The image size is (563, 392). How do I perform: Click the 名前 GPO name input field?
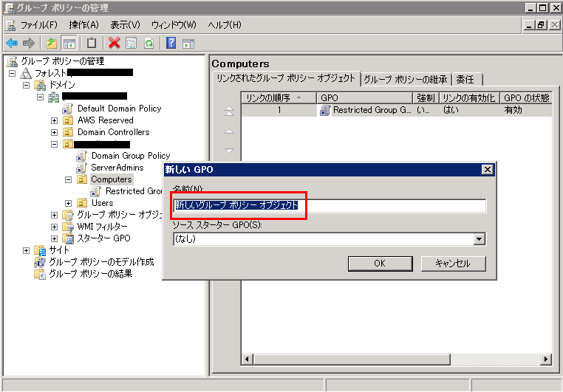click(x=330, y=205)
